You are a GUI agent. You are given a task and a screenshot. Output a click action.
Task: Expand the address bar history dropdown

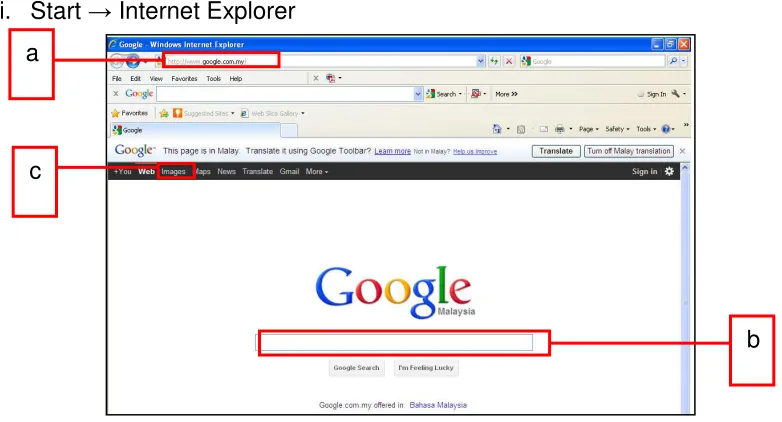[x=480, y=61]
